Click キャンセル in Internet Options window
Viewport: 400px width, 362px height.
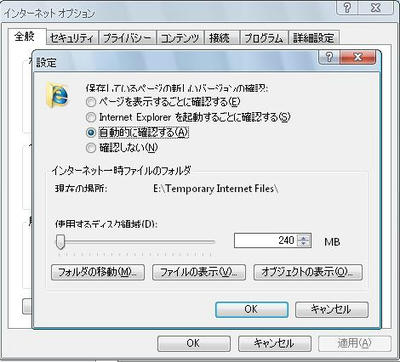(x=274, y=343)
